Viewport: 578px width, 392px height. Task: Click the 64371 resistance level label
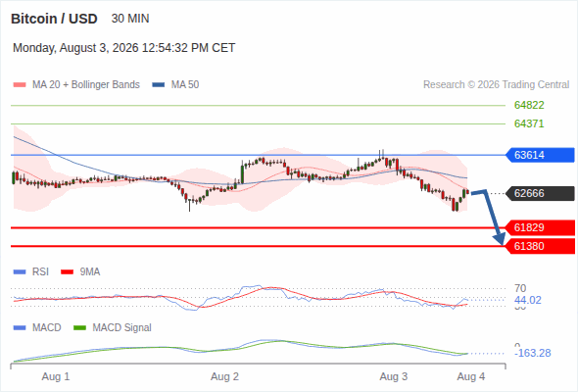529,123
